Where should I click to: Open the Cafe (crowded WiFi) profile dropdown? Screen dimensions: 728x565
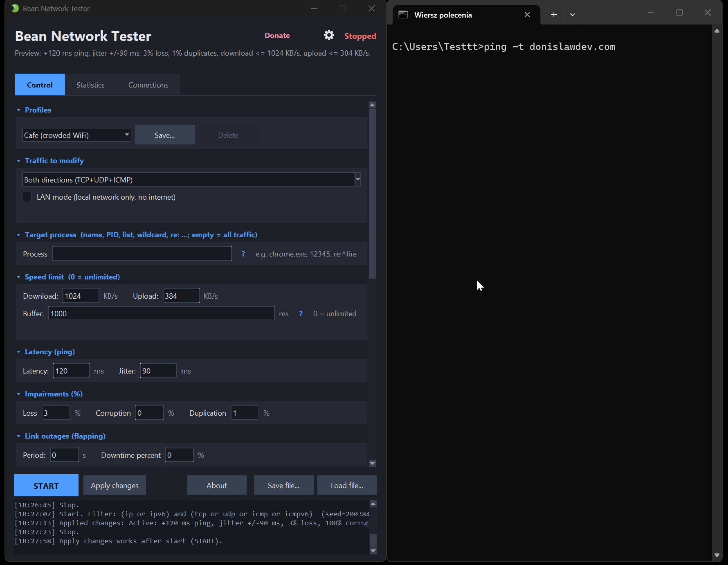click(x=76, y=135)
